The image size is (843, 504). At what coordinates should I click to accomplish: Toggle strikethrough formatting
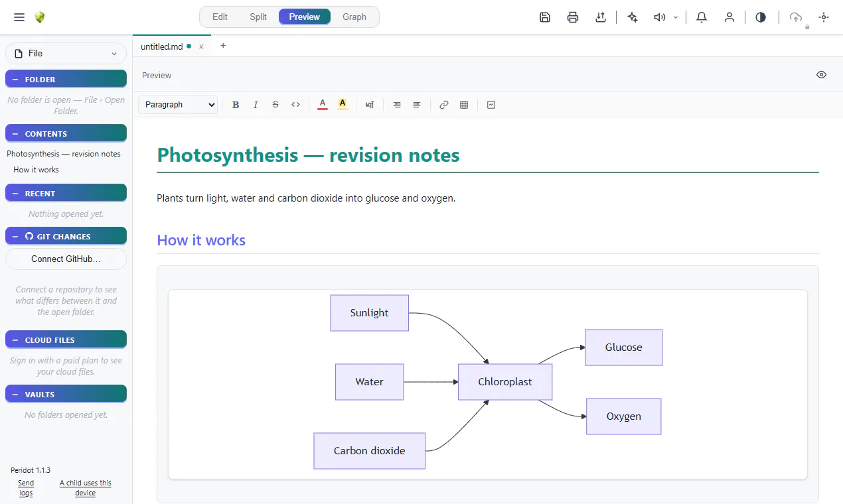point(275,105)
